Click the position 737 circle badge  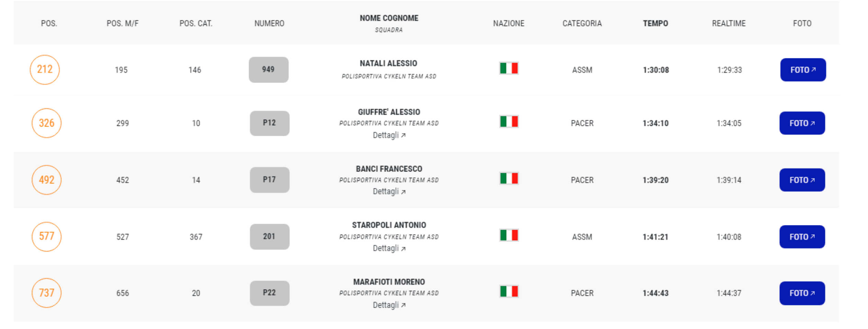pos(46,293)
